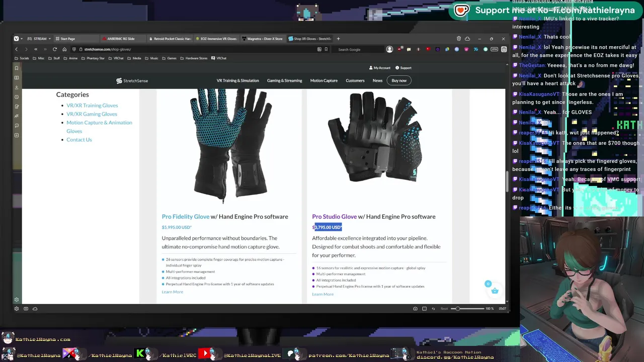Open the History panel

[x=17, y=97]
